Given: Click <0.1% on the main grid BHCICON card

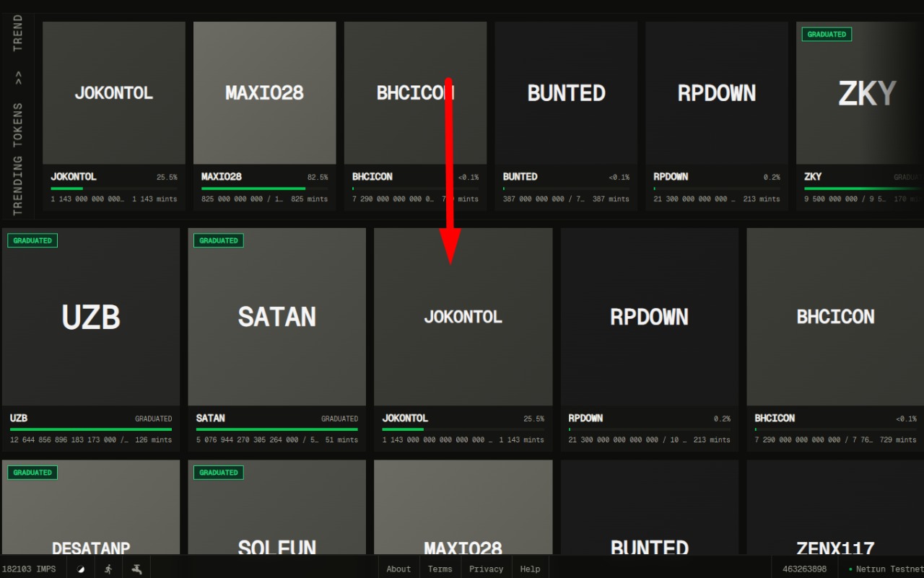Looking at the screenshot, I should (x=906, y=419).
